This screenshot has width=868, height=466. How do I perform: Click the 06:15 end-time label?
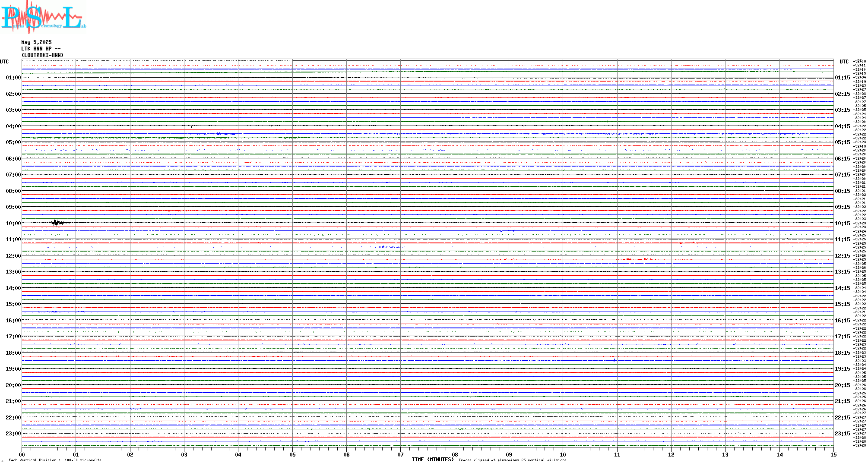(843, 159)
